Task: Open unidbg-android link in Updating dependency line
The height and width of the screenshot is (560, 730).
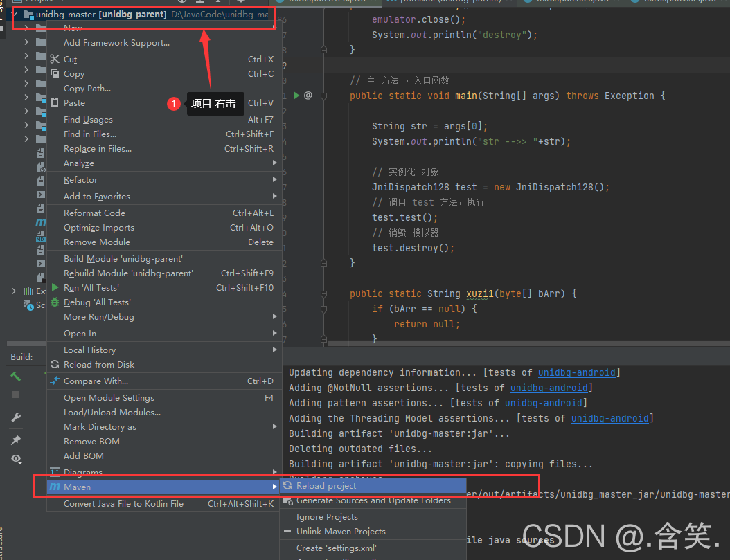Action: point(576,372)
